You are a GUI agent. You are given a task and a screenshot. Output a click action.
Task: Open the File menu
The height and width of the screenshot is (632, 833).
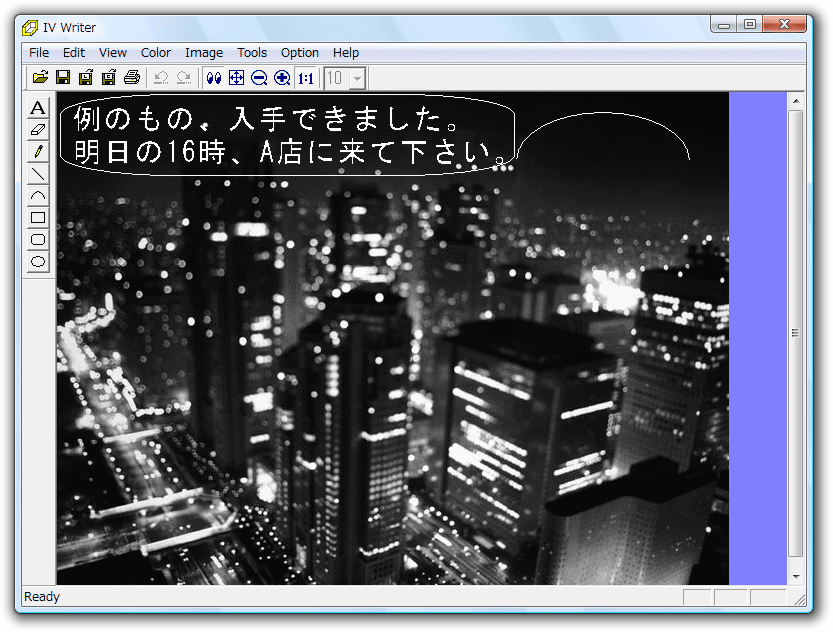click(39, 53)
